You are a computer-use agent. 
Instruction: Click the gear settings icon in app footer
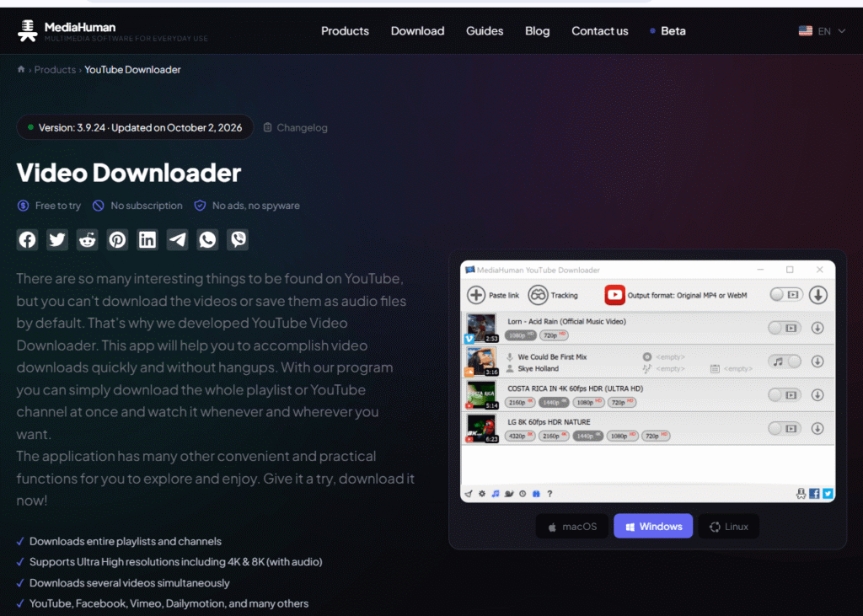482,494
